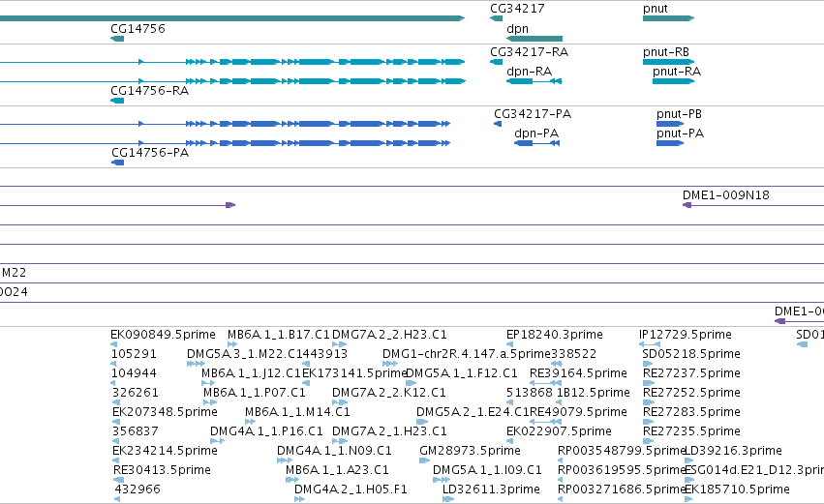Image resolution: width=824 pixels, height=504 pixels.
Task: Select GM28973.5prime EST label
Action: pos(470,451)
